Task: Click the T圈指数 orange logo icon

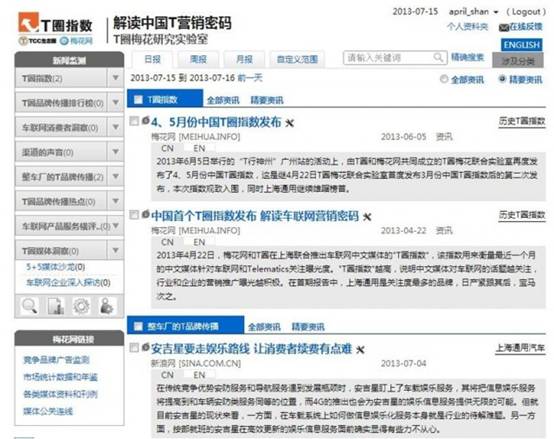Action: tap(28, 22)
